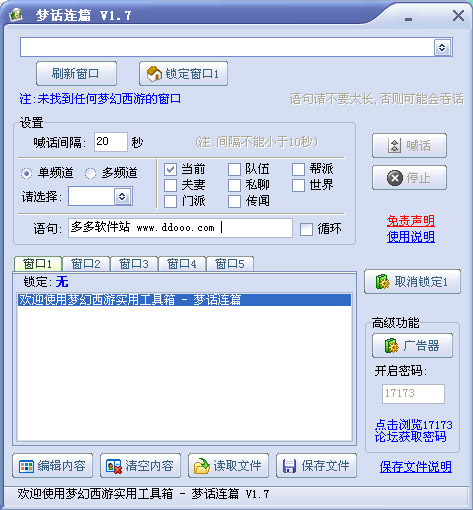The image size is (473, 510).
Task: Click the 广告器 button icon
Action: (x=391, y=346)
